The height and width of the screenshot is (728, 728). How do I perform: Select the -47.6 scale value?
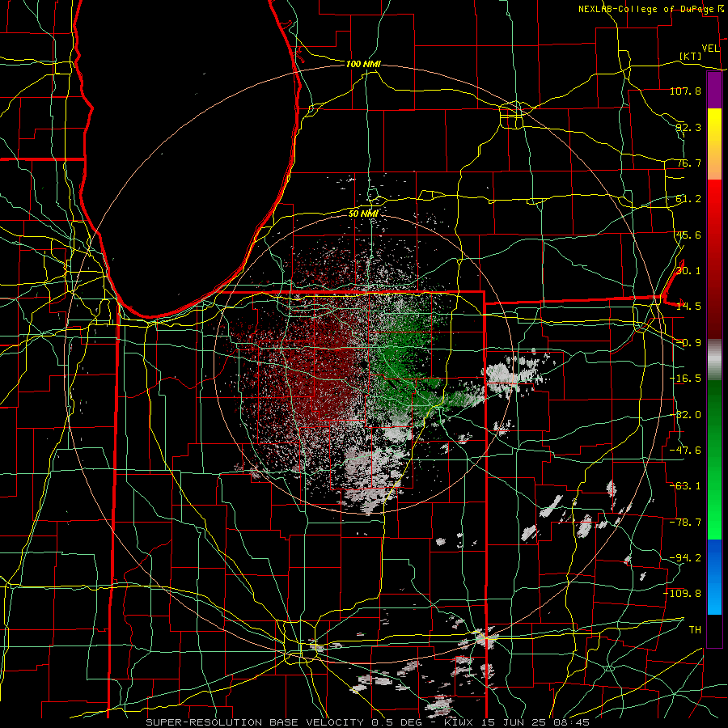tap(685, 451)
